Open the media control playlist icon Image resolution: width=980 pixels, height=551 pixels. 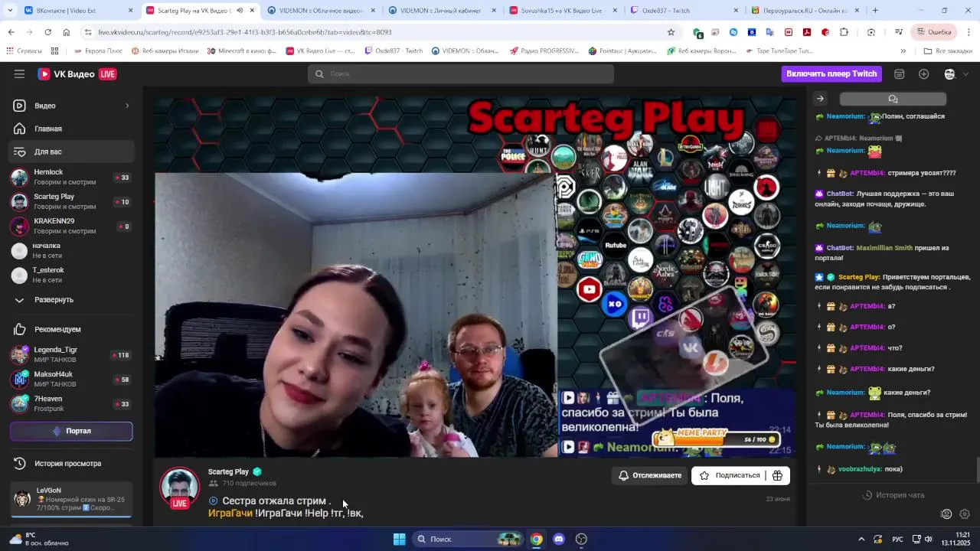click(899, 32)
